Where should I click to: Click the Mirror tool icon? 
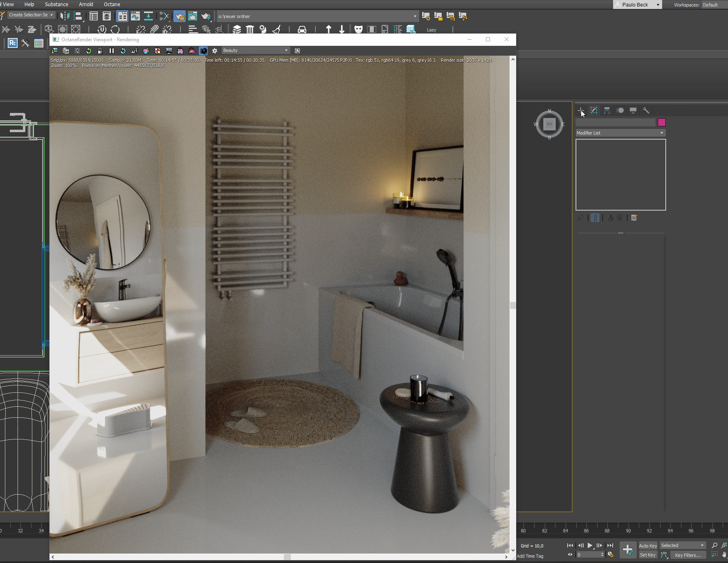65,16
